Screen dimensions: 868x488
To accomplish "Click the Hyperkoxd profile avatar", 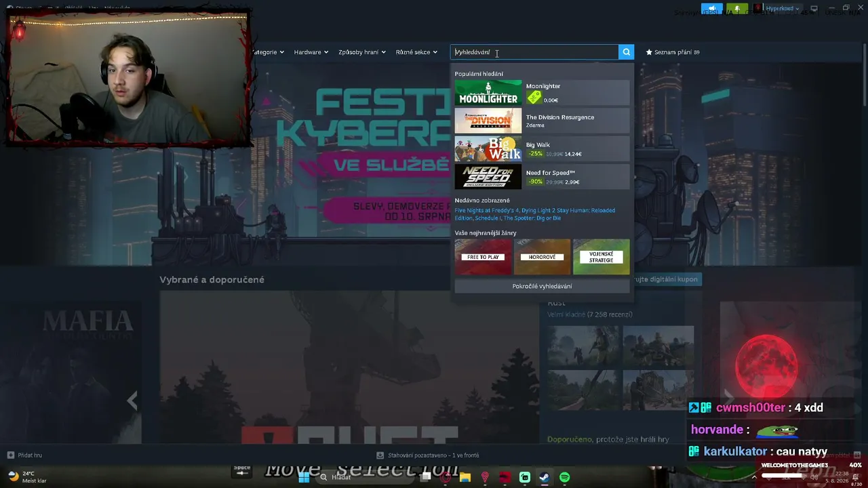I will [x=758, y=9].
